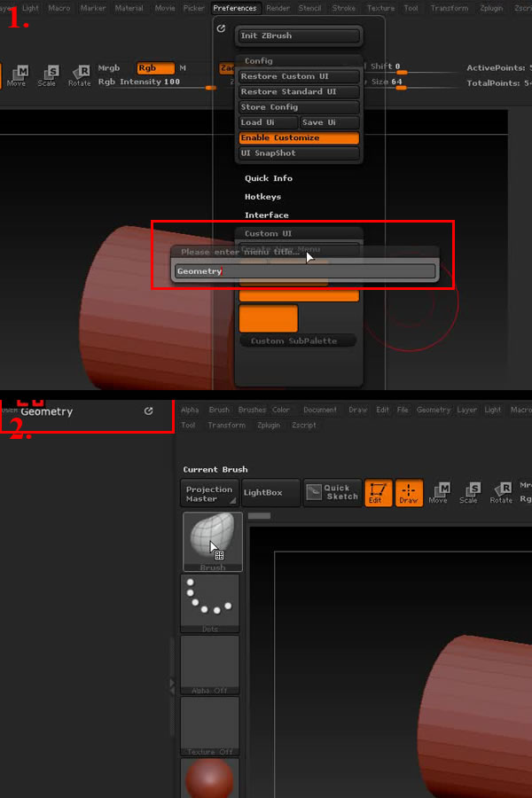Open the Color menu
The image size is (532, 798).
(x=280, y=410)
